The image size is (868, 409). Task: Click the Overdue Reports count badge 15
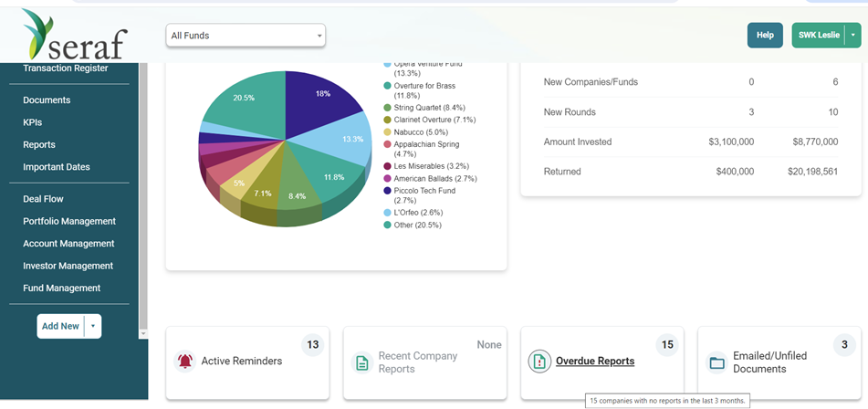click(667, 345)
